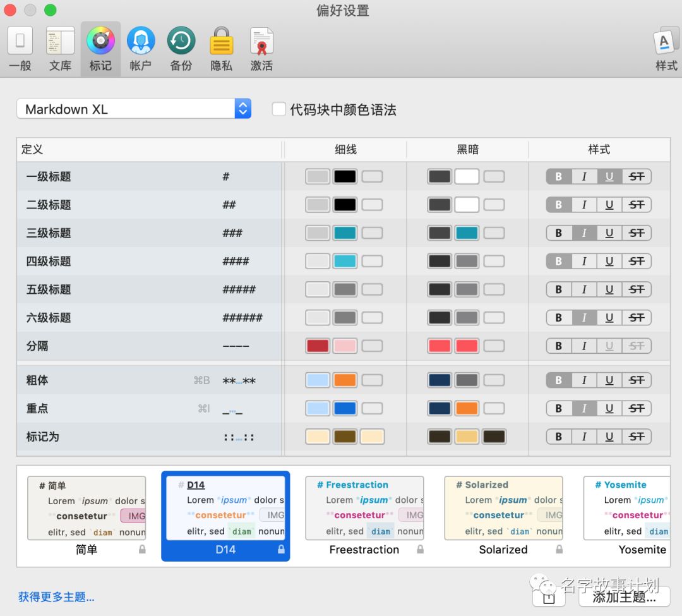Open the 备份 preferences icon
682x616 pixels.
pyautogui.click(x=181, y=47)
